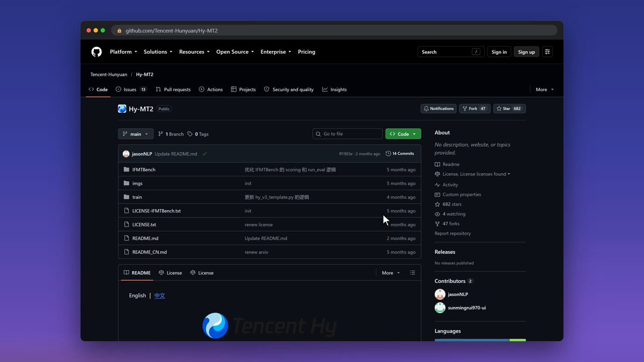
Task: Click the browser address bar lock icon
Action: pos(119,31)
